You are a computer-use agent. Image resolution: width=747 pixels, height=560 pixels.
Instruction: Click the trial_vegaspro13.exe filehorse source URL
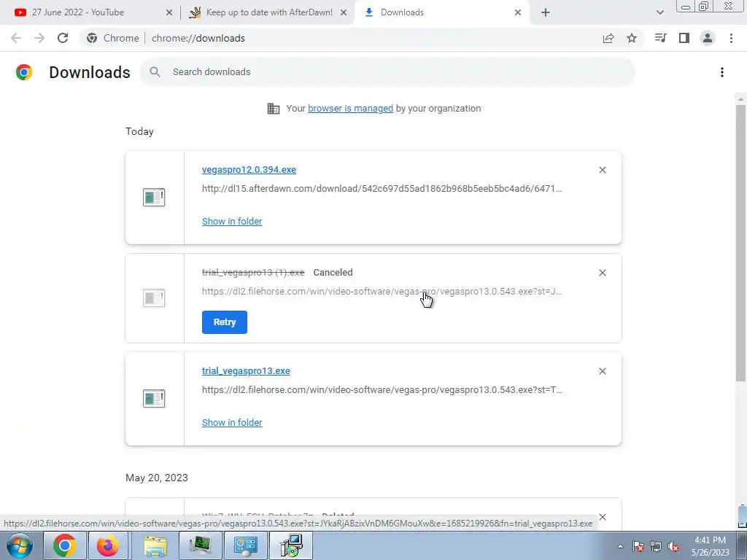382,389
